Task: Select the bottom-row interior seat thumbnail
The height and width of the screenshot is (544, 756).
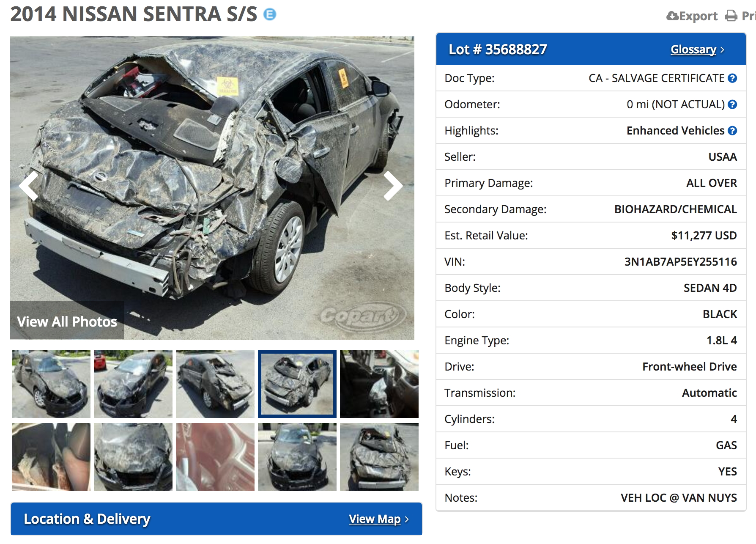Action: tap(51, 457)
